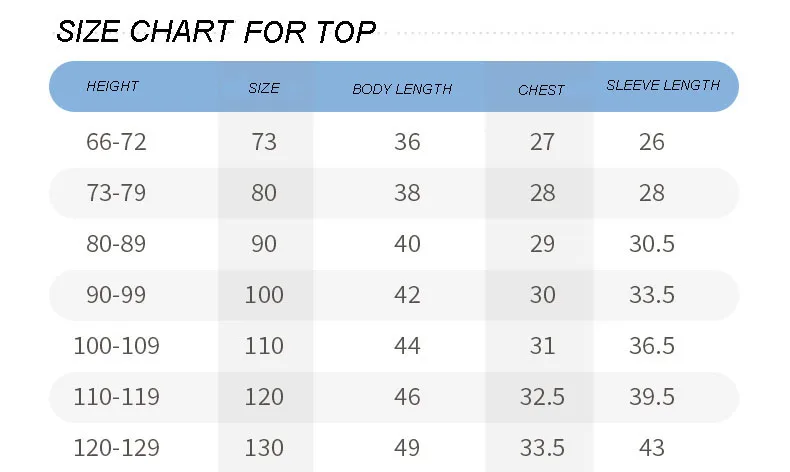Select the 66-72 height cell
Image resolution: width=790 pixels, height=472 pixels.
click(116, 142)
